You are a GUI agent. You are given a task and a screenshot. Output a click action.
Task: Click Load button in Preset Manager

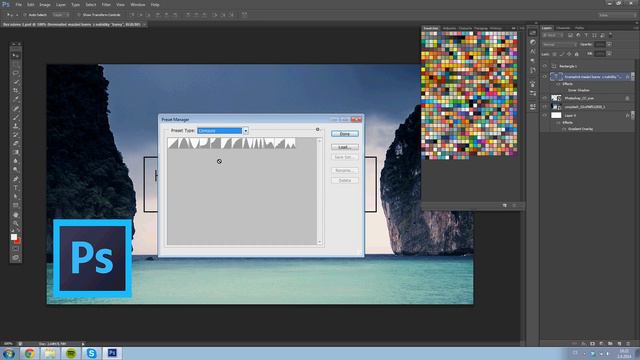344,147
